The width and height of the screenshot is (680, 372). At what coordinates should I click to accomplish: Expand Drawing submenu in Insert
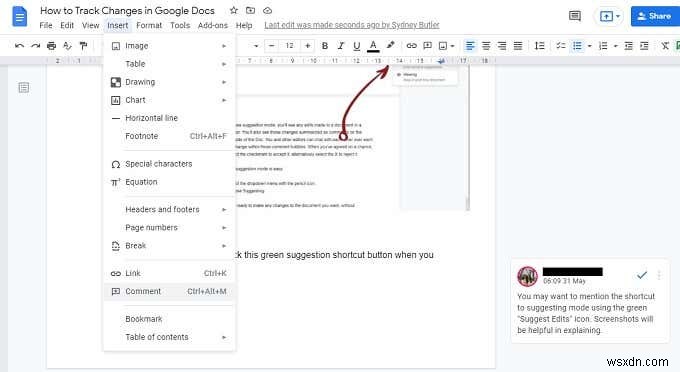pos(169,82)
